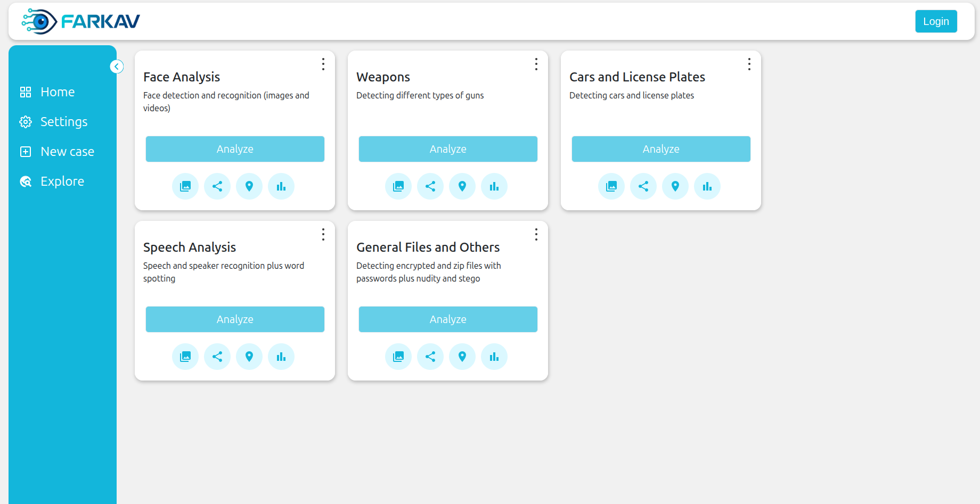Go to Home in the sidebar

[x=58, y=92]
